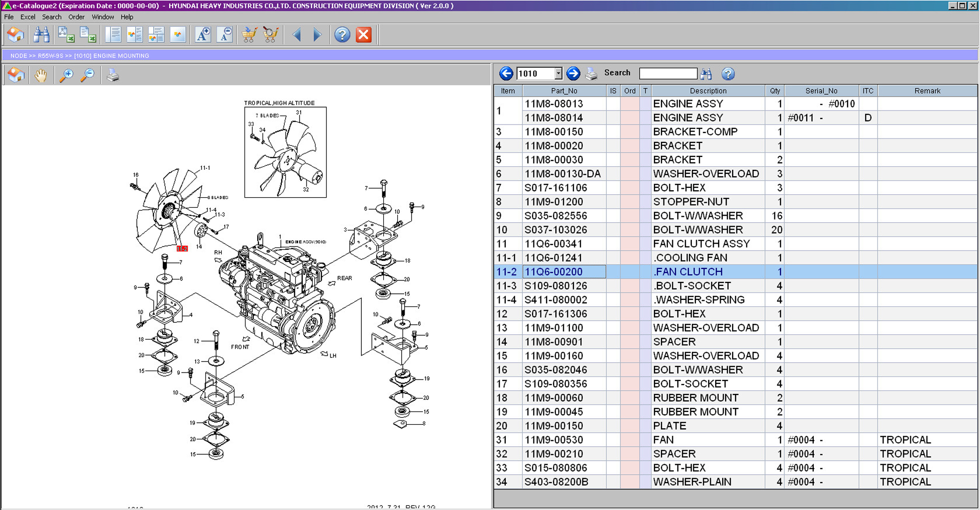The image size is (980, 510).
Task: Open the Excel menu
Action: click(x=27, y=17)
